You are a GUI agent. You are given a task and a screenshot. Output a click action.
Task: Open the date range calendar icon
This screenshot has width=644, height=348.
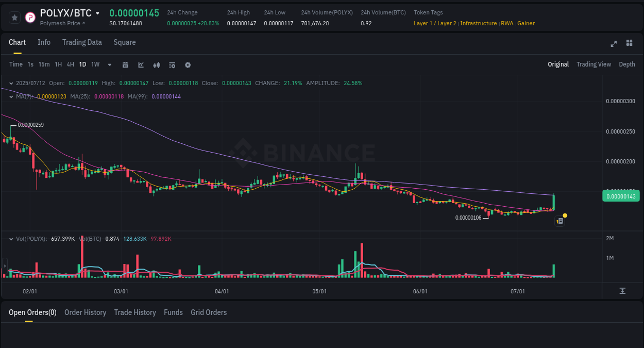[x=125, y=64]
